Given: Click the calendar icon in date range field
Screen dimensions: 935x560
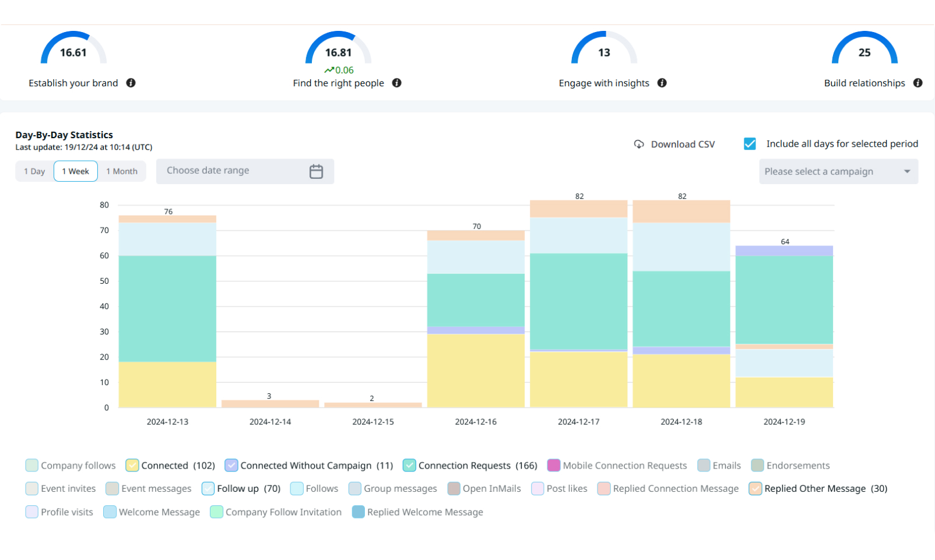Looking at the screenshot, I should pyautogui.click(x=316, y=171).
